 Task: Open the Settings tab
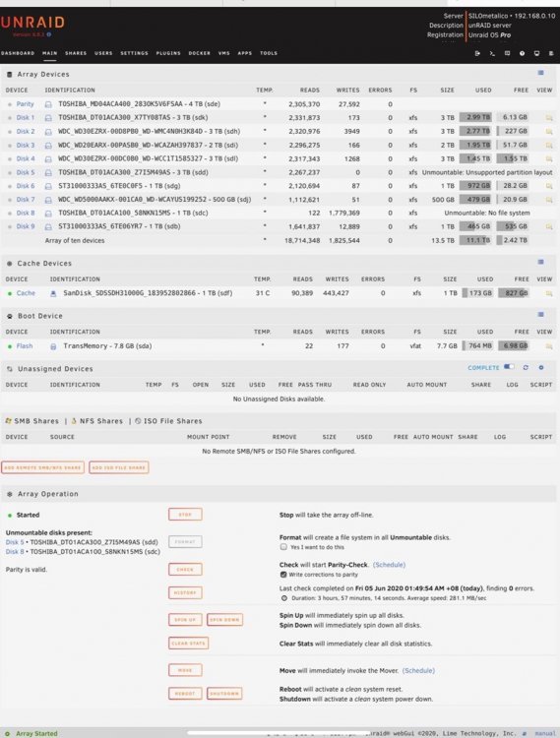pos(134,53)
